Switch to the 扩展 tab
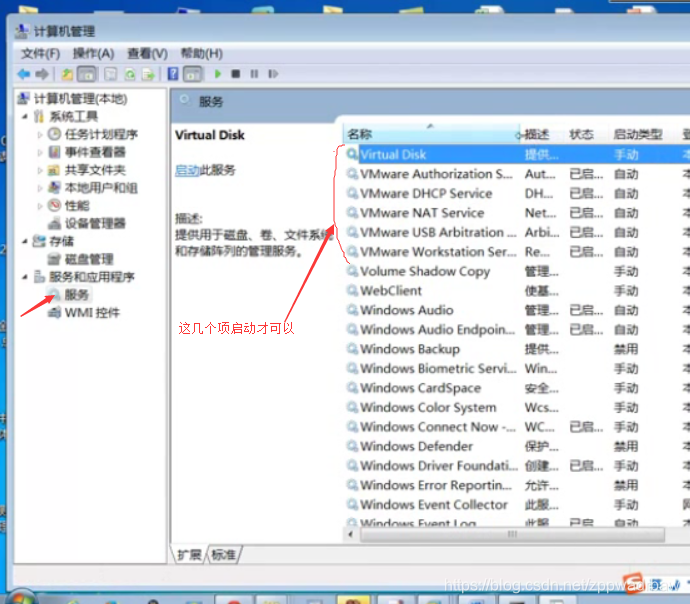 click(189, 555)
